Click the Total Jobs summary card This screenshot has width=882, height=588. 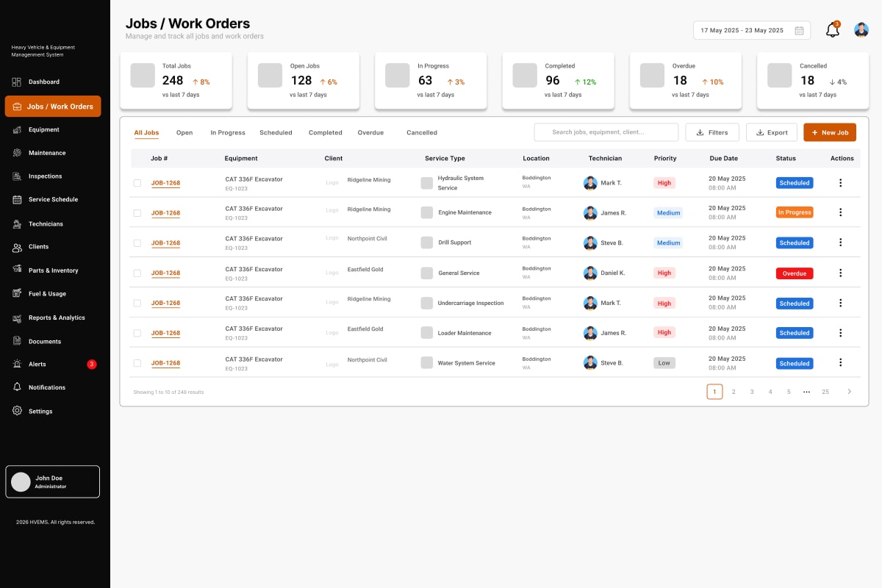point(176,81)
